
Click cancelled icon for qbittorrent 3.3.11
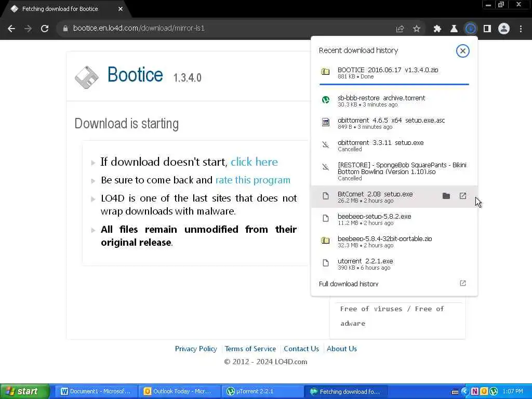pos(325,144)
